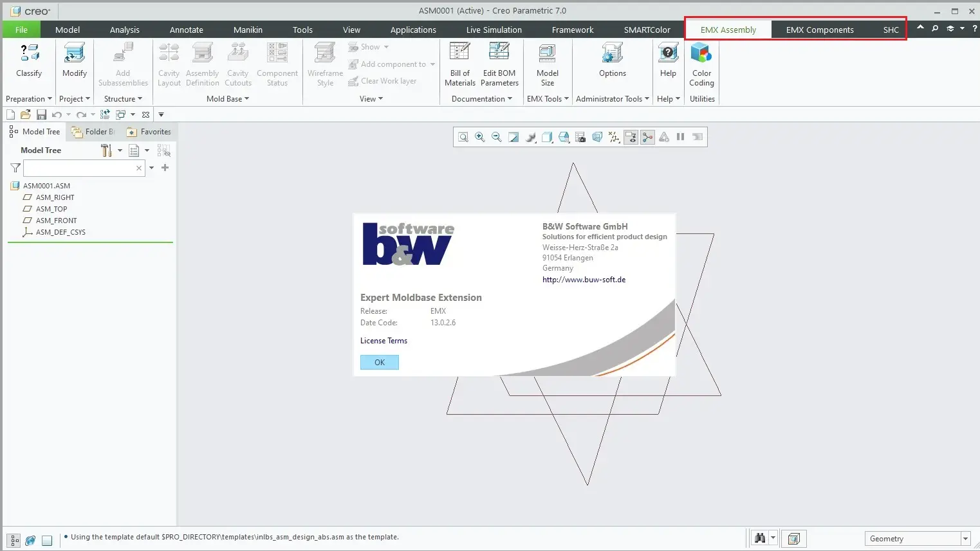The height and width of the screenshot is (551, 980).
Task: Toggle full screen icon in status bar
Action: (x=47, y=541)
